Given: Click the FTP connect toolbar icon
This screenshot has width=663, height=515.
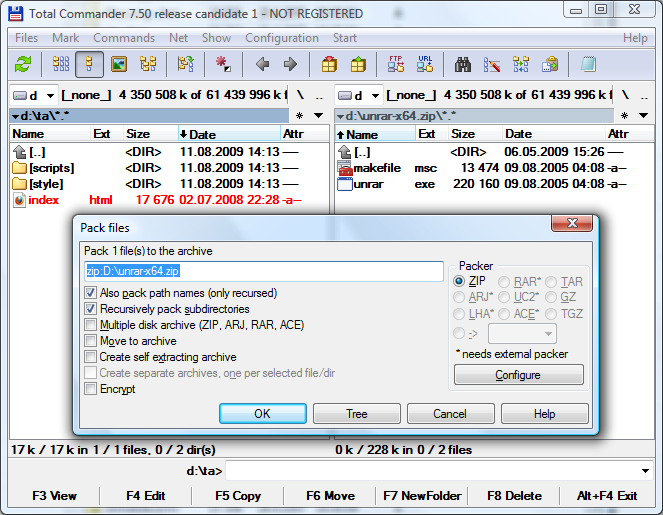Looking at the screenshot, I should point(396,65).
